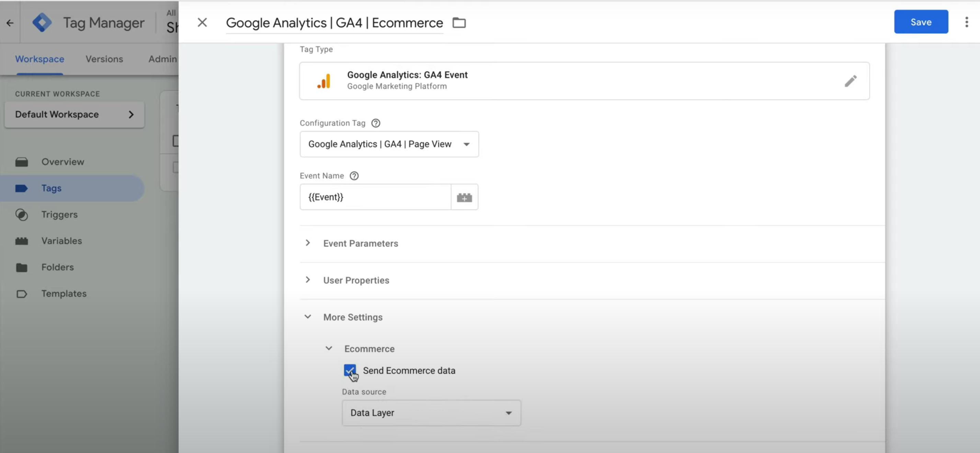The width and height of the screenshot is (980, 453).
Task: Collapse the More Settings section
Action: click(x=308, y=317)
